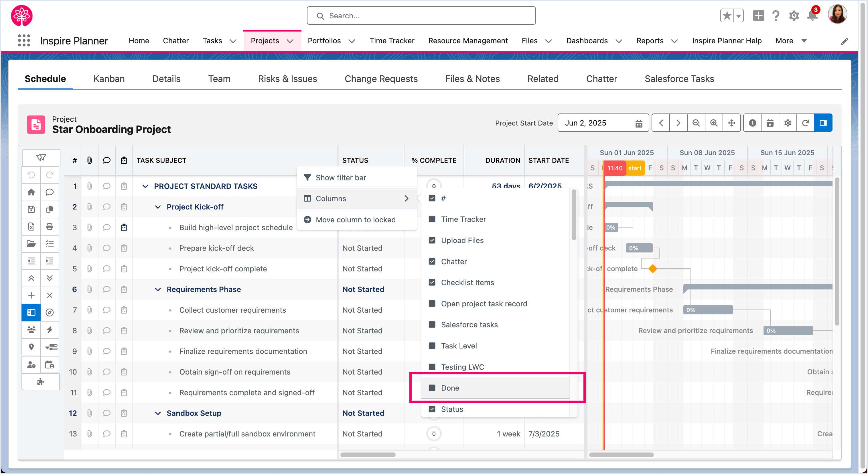Open the More navigation dropdown
The width and height of the screenshot is (868, 474).
click(x=791, y=41)
